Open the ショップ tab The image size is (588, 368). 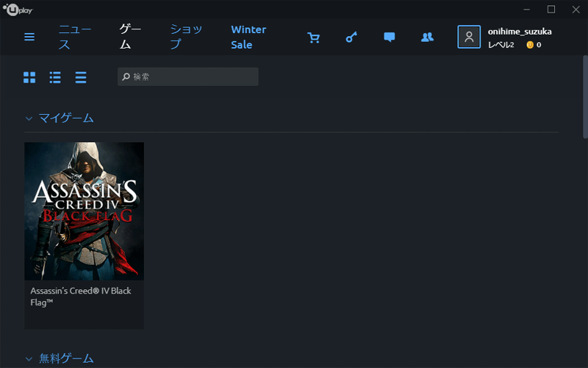pyautogui.click(x=186, y=37)
